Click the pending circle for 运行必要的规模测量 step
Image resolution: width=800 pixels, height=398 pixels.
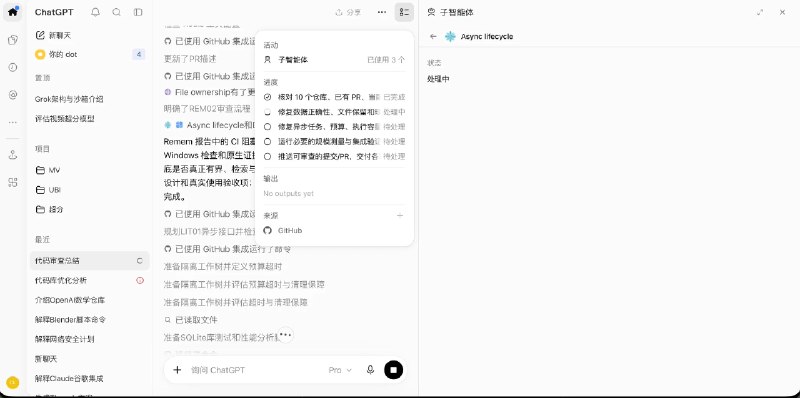267,141
